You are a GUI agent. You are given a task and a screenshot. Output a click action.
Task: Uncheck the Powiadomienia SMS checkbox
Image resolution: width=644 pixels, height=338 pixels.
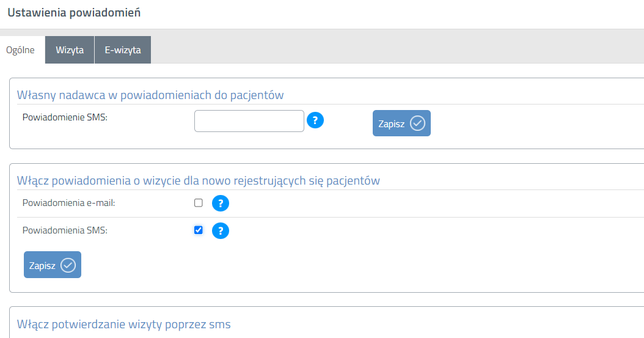pyautogui.click(x=199, y=230)
